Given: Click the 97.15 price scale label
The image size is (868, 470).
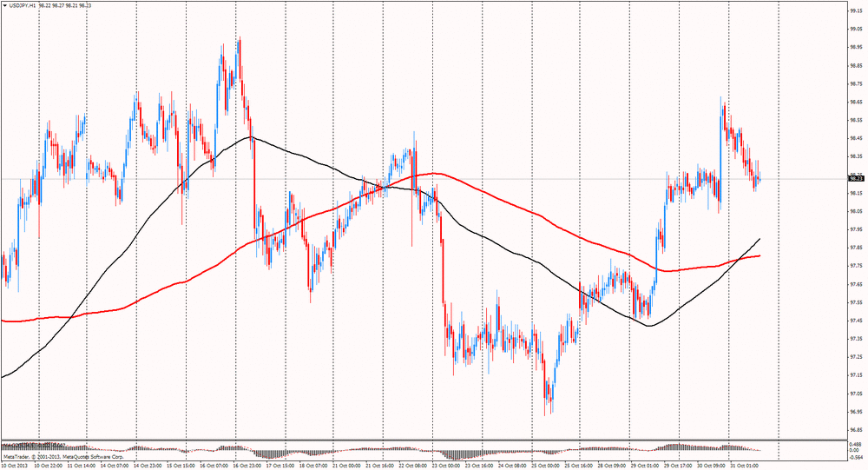Looking at the screenshot, I should pos(857,375).
